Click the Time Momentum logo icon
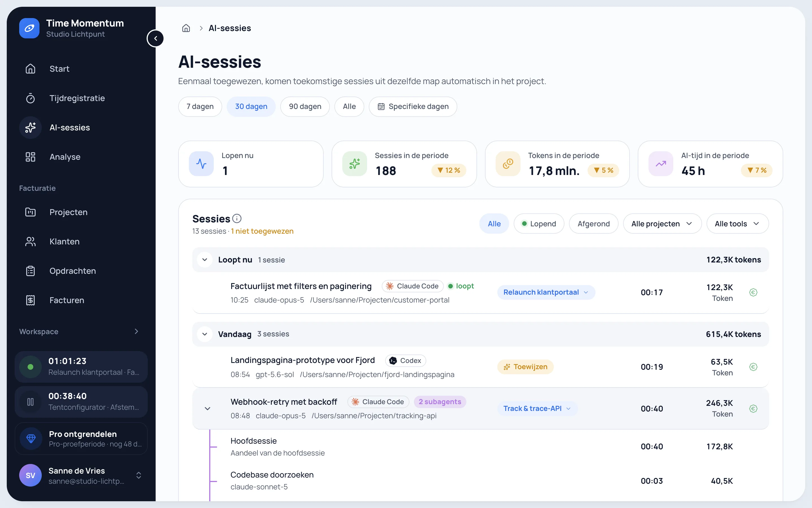 point(29,28)
